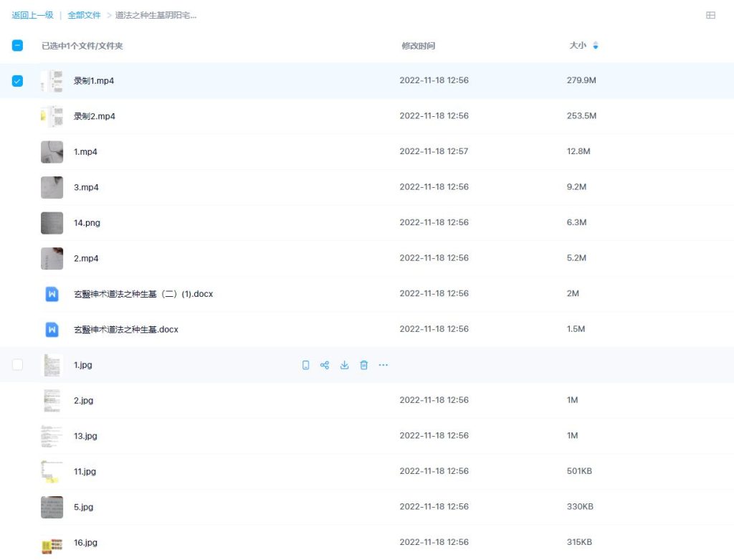Download 1.jpg using the download icon
Image resolution: width=734 pixels, height=560 pixels.
pos(344,365)
